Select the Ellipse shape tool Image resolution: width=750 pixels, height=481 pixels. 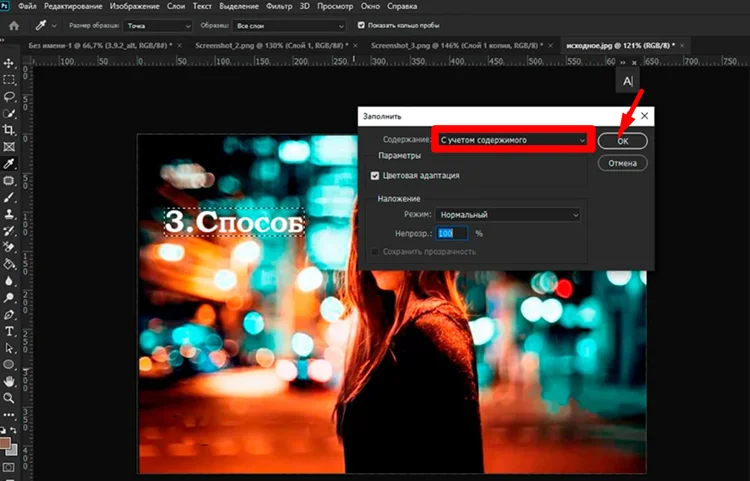tap(9, 364)
